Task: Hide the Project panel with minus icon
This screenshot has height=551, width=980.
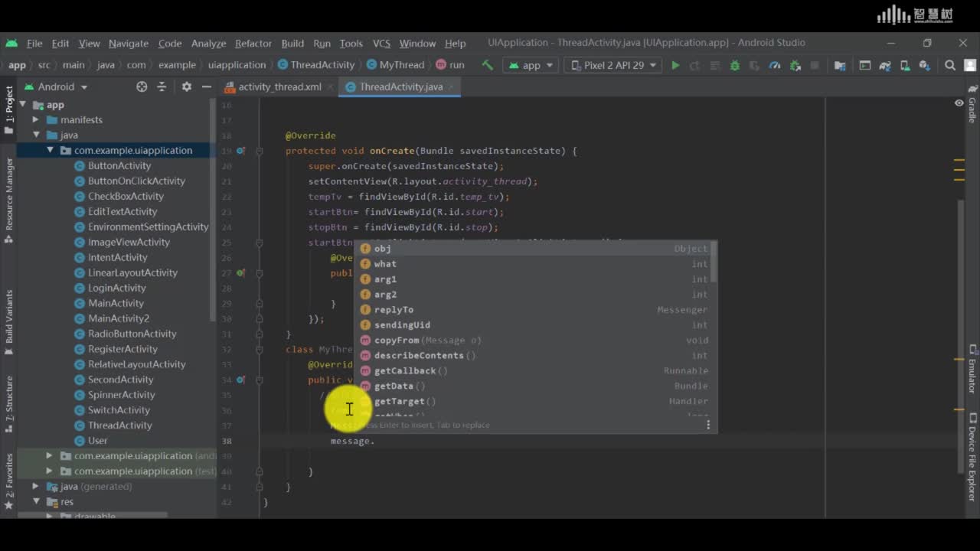Action: click(x=206, y=86)
